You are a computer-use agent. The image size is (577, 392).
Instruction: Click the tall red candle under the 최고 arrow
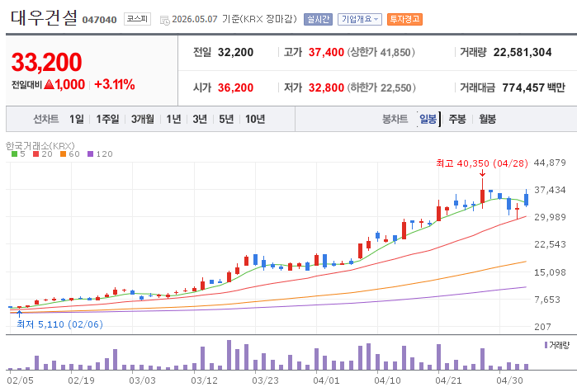(482, 193)
